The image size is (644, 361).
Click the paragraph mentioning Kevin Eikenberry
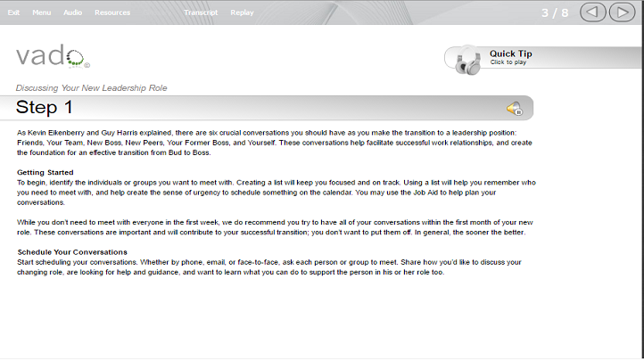tap(275, 143)
